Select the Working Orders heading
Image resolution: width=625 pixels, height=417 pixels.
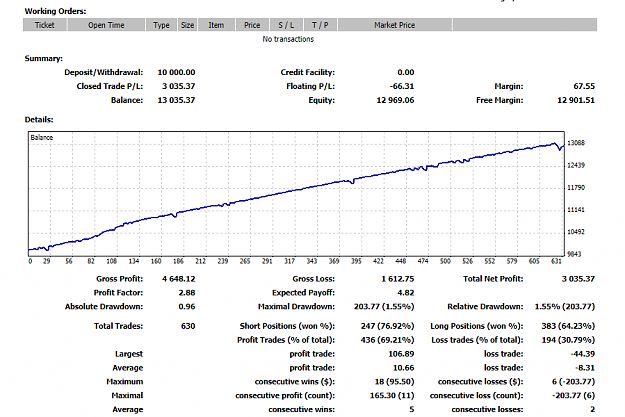[x=55, y=11]
